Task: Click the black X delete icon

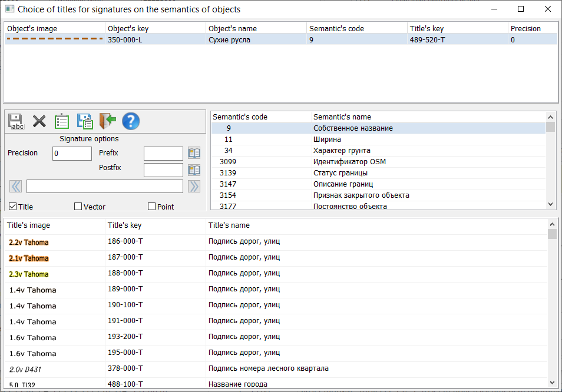Action: click(x=39, y=122)
